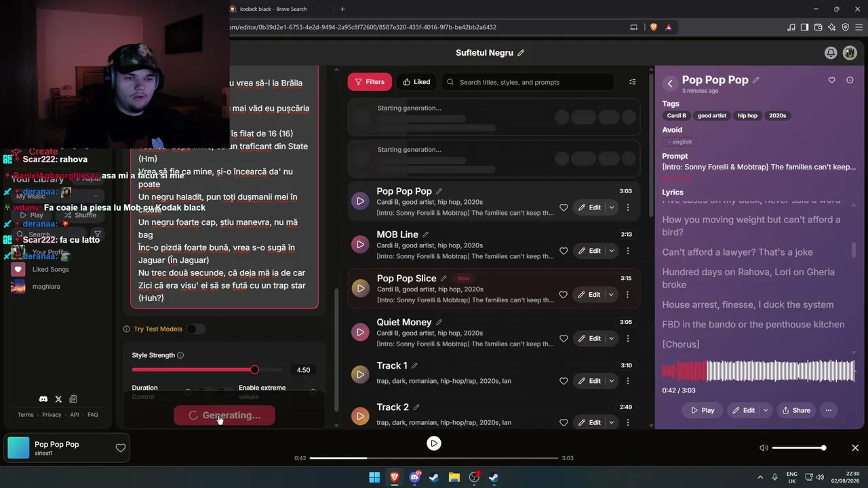Open Brave Rewards triangle icon
The width and height of the screenshot is (868, 488).
(x=669, y=27)
